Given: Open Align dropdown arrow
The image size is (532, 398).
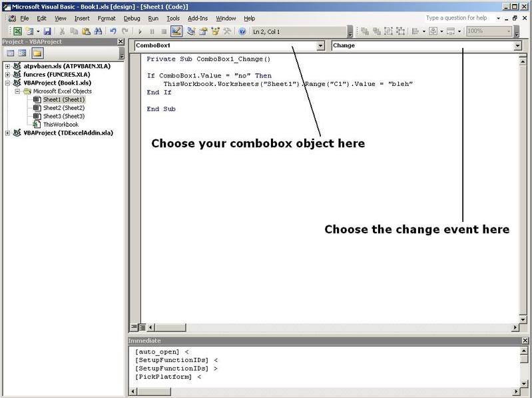Looking at the screenshot, I should pos(424,31).
